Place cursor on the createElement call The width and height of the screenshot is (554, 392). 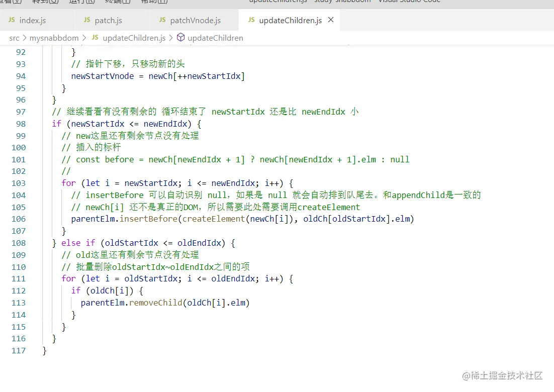tap(214, 219)
